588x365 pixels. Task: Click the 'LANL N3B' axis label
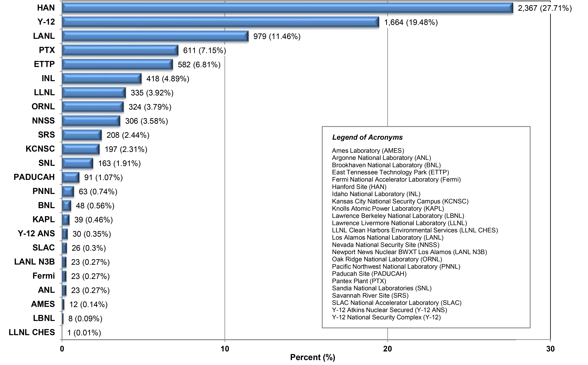pyautogui.click(x=34, y=262)
